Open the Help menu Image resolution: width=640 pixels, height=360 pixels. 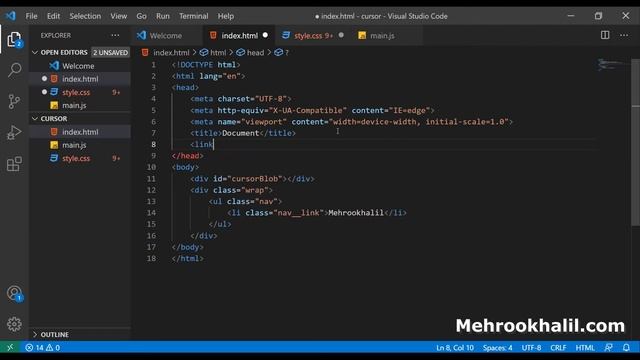[225, 16]
